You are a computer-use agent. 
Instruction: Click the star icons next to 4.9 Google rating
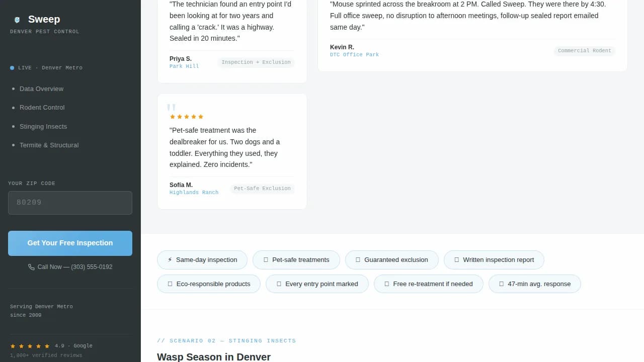(30, 345)
